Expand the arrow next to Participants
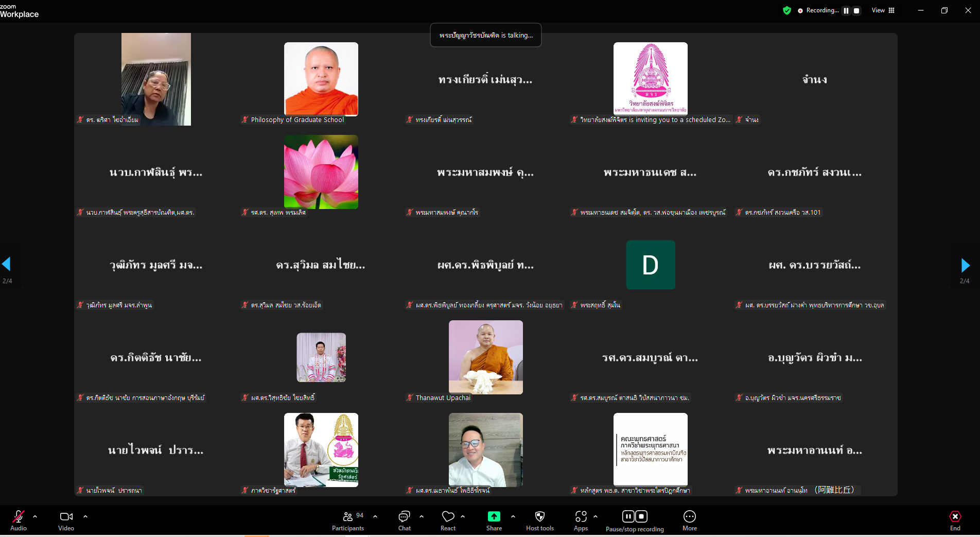This screenshot has height=537, width=980. (375, 516)
